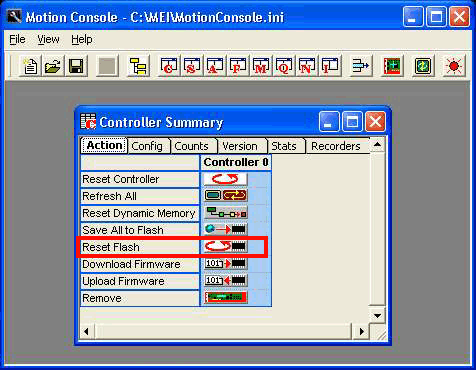
Task: Click the hierarchy tree toolbar icon
Action: [x=138, y=65]
